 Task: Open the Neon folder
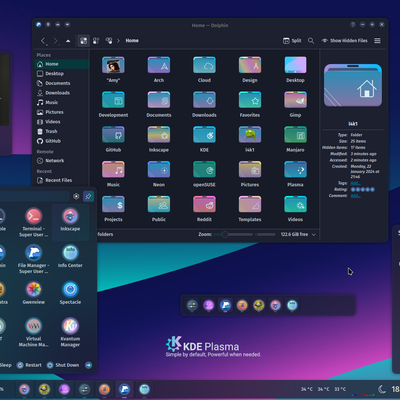159,174
